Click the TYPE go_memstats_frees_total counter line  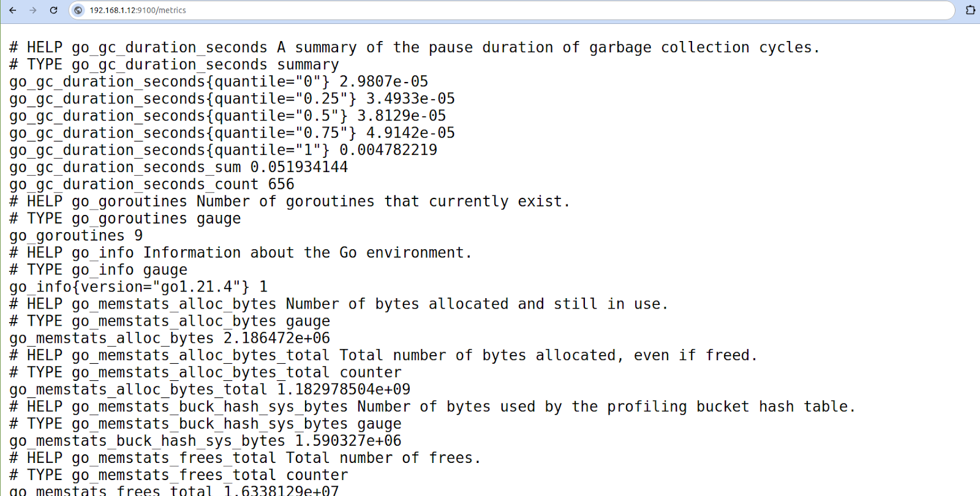click(178, 475)
